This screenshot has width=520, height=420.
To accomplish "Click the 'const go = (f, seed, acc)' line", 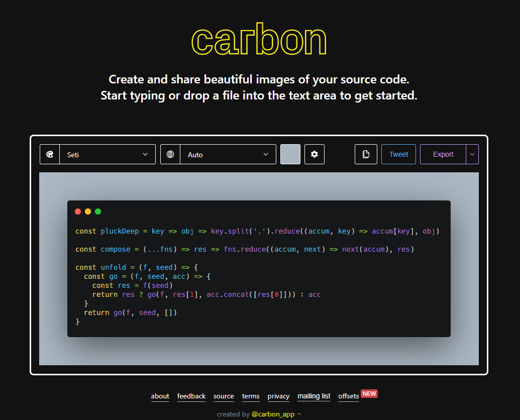I will tap(147, 276).
